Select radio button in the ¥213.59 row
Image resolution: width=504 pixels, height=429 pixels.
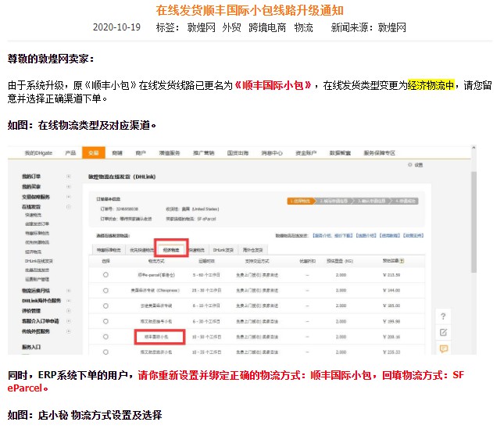click(105, 275)
